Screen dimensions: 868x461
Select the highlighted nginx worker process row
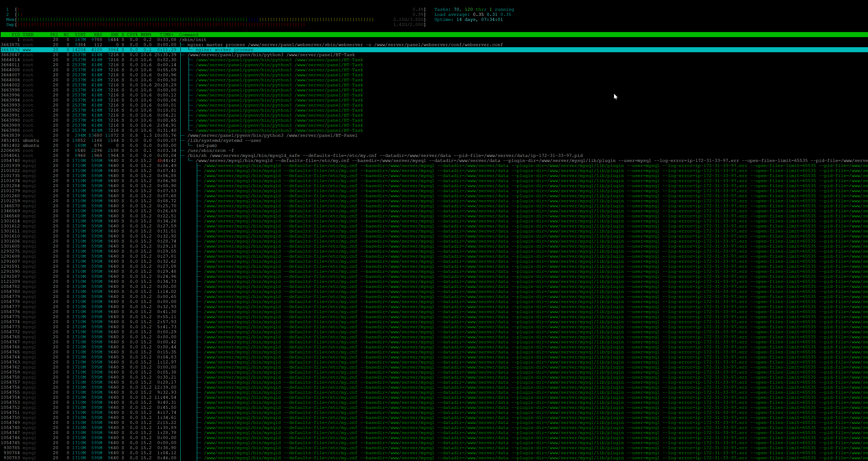[224, 50]
